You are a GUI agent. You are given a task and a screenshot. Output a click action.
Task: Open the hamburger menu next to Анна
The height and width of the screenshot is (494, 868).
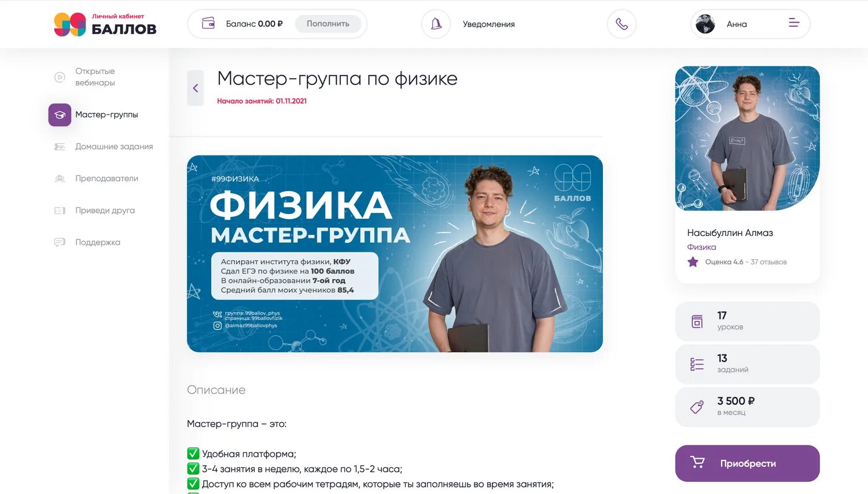pos(794,23)
